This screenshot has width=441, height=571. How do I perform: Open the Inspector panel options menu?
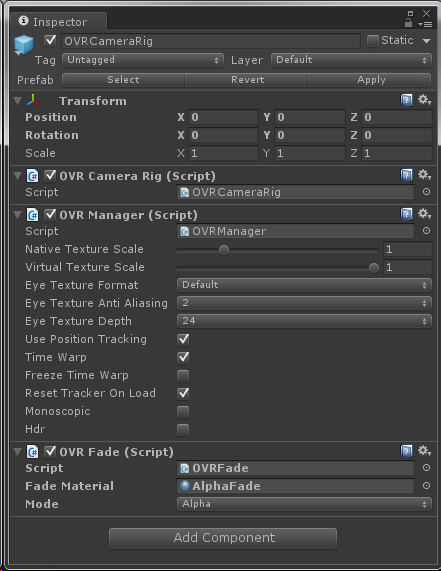425,24
